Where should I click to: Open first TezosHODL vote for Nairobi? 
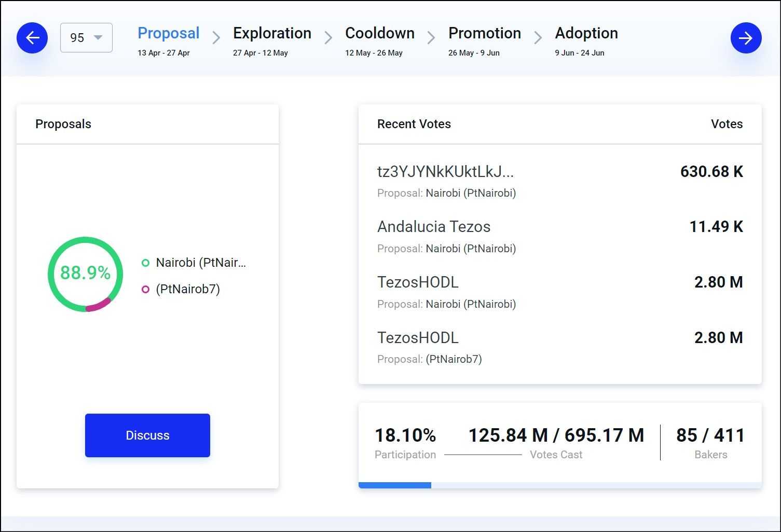click(418, 282)
